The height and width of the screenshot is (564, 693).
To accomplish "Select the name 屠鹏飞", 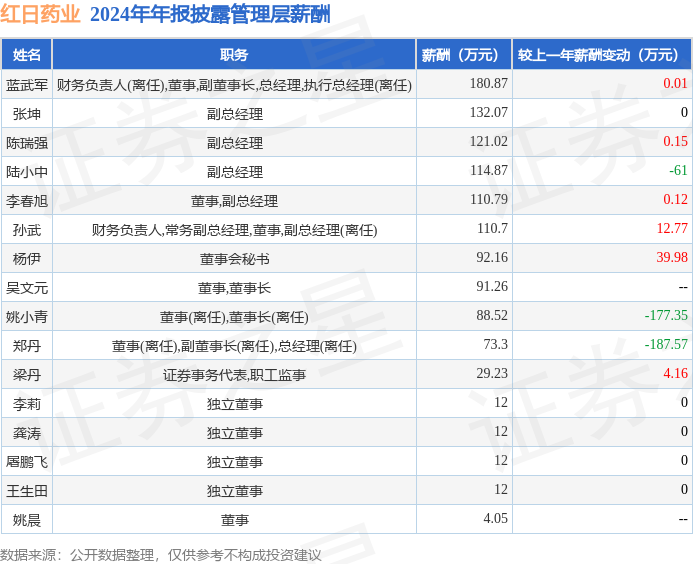I will click(27, 462).
